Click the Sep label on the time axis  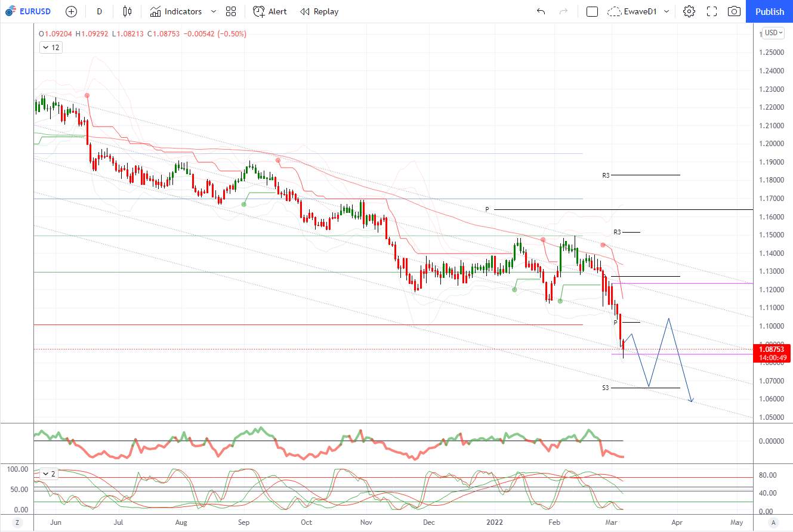point(243,522)
